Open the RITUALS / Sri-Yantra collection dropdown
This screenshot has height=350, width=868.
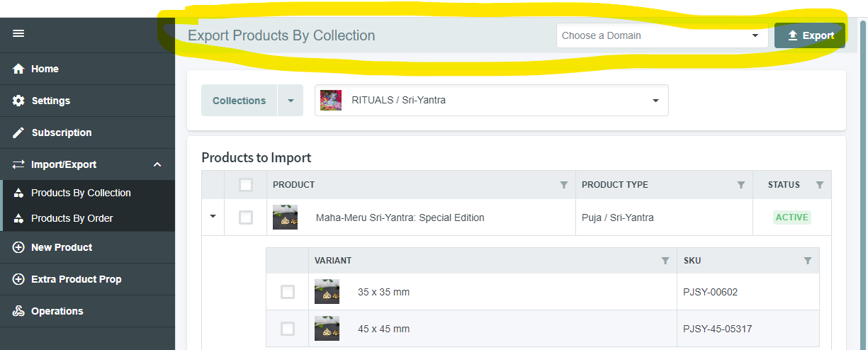(x=492, y=101)
